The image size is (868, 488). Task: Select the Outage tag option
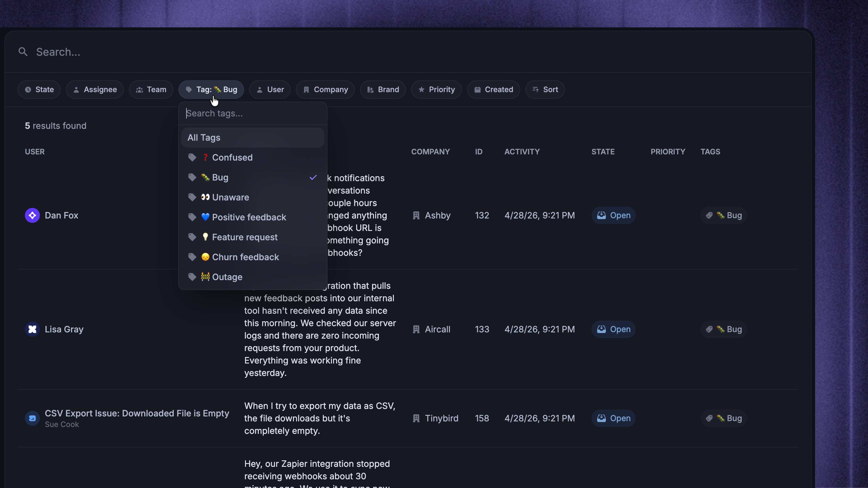253,277
